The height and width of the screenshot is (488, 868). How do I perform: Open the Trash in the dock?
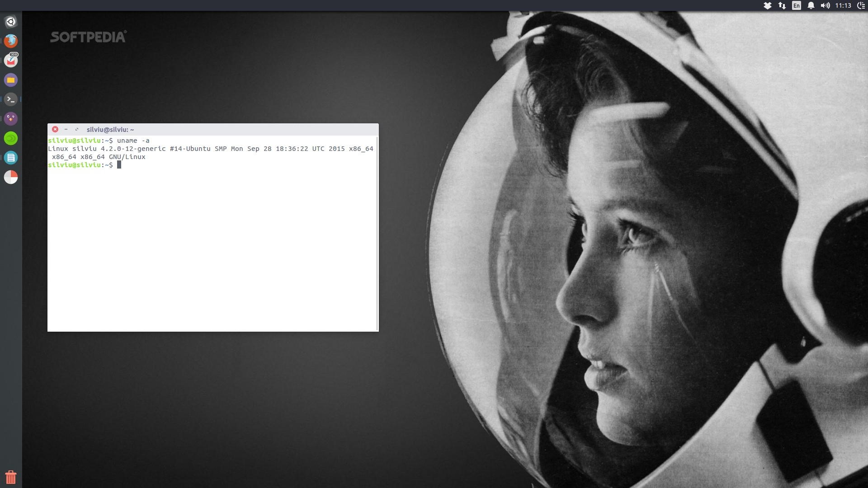click(11, 477)
